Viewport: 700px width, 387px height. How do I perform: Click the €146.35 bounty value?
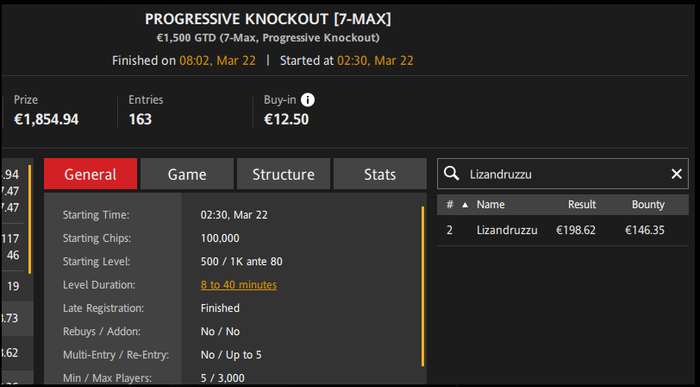coord(645,230)
